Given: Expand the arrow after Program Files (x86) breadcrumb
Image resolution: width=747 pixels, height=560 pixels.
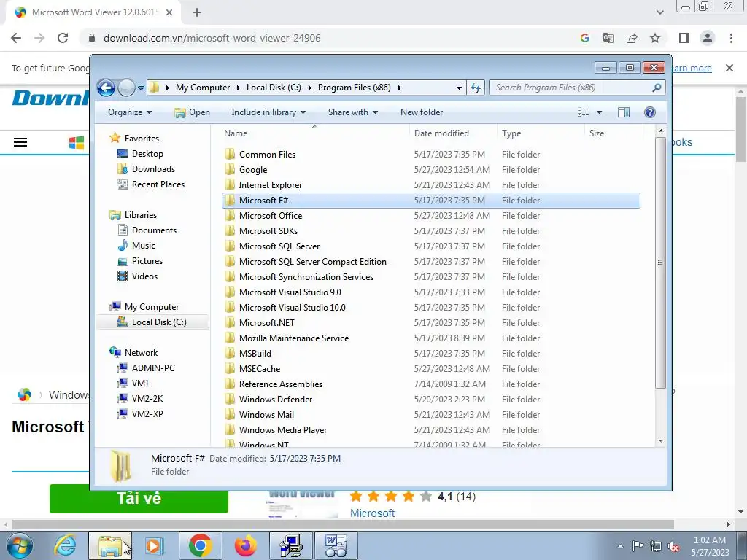Looking at the screenshot, I should 399,87.
